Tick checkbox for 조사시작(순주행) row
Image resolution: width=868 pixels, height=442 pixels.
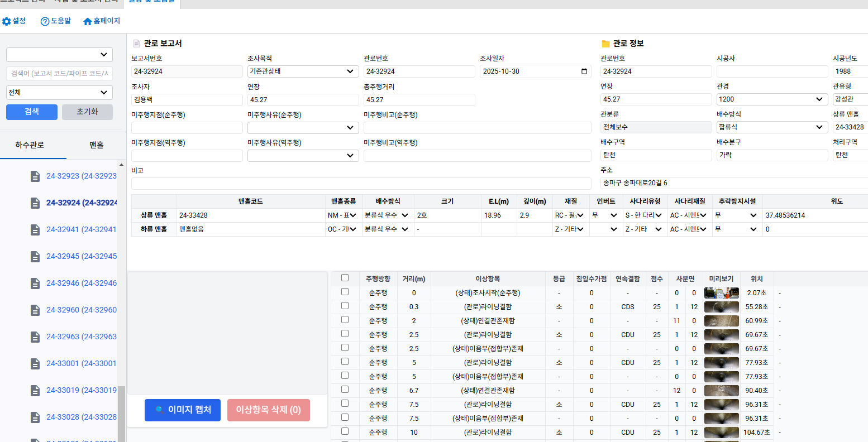pyautogui.click(x=345, y=292)
